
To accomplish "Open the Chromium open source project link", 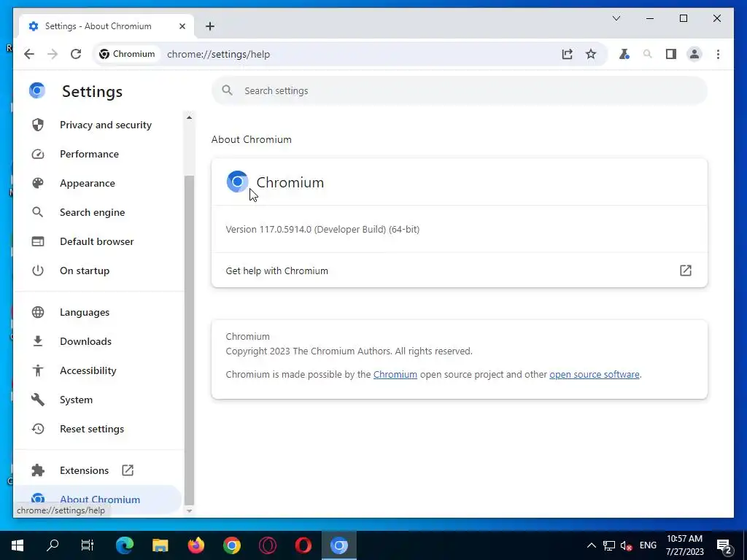I will 395,374.
